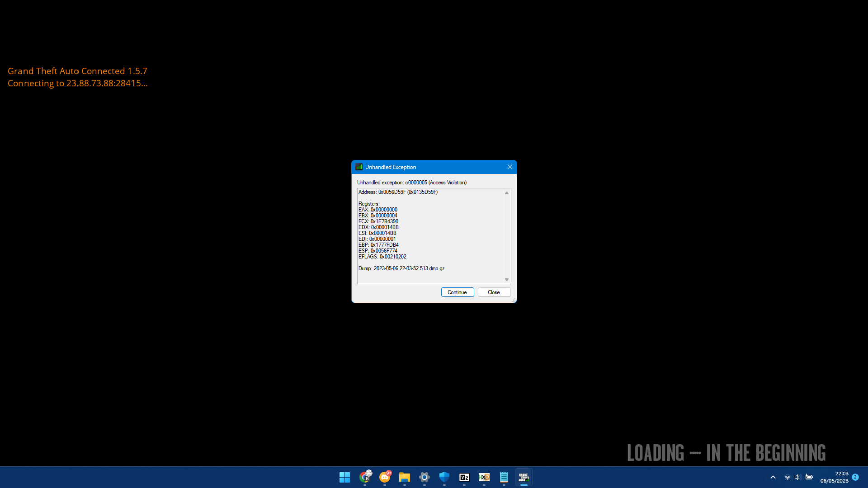868x488 pixels.
Task: Open Discord from the taskbar
Action: pos(385,477)
